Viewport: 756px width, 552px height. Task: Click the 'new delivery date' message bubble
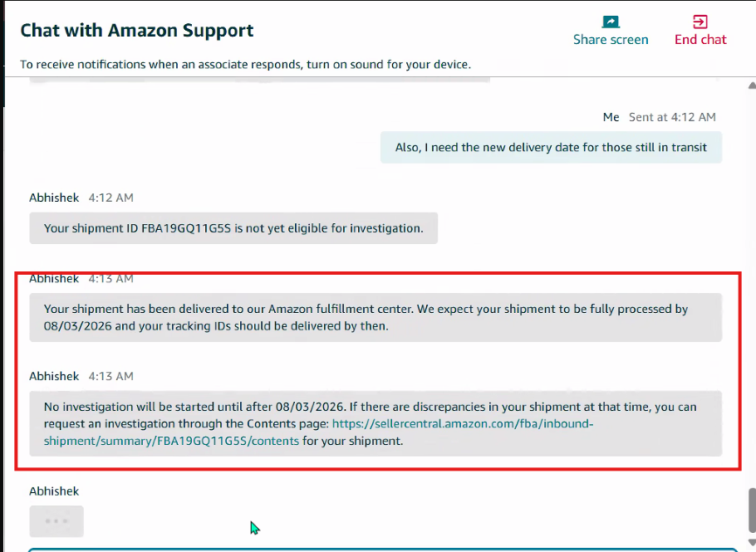[551, 148]
